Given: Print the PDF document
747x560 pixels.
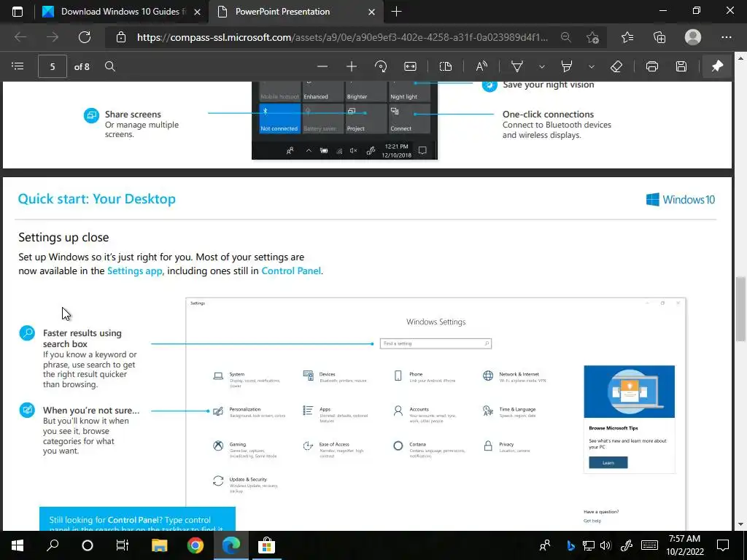Looking at the screenshot, I should tap(652, 66).
